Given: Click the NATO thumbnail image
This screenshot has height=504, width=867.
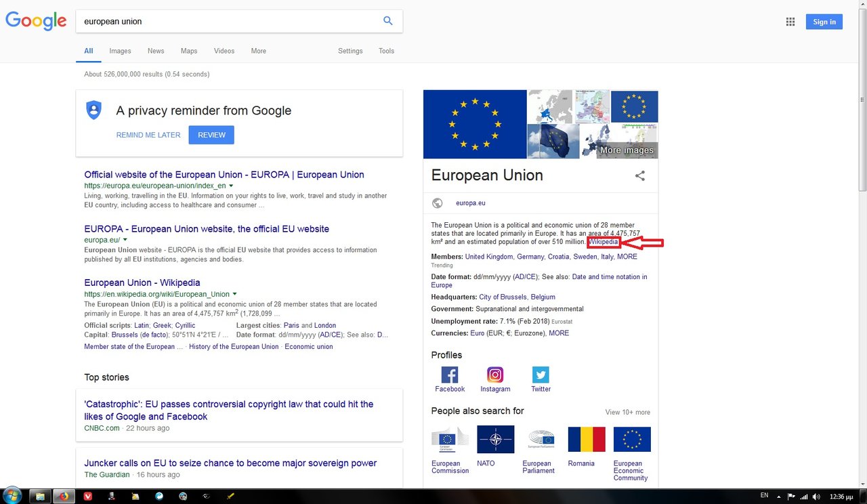Looking at the screenshot, I should pos(496,439).
